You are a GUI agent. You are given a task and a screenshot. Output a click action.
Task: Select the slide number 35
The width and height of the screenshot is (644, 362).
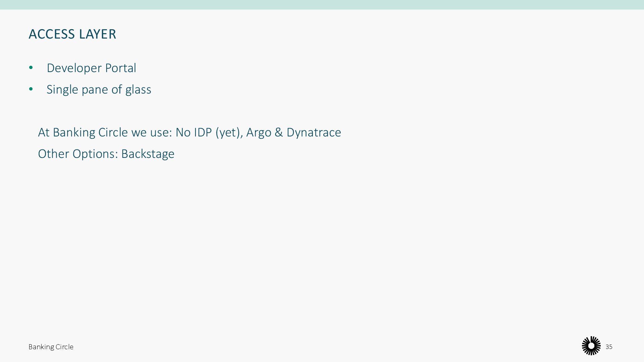point(609,347)
